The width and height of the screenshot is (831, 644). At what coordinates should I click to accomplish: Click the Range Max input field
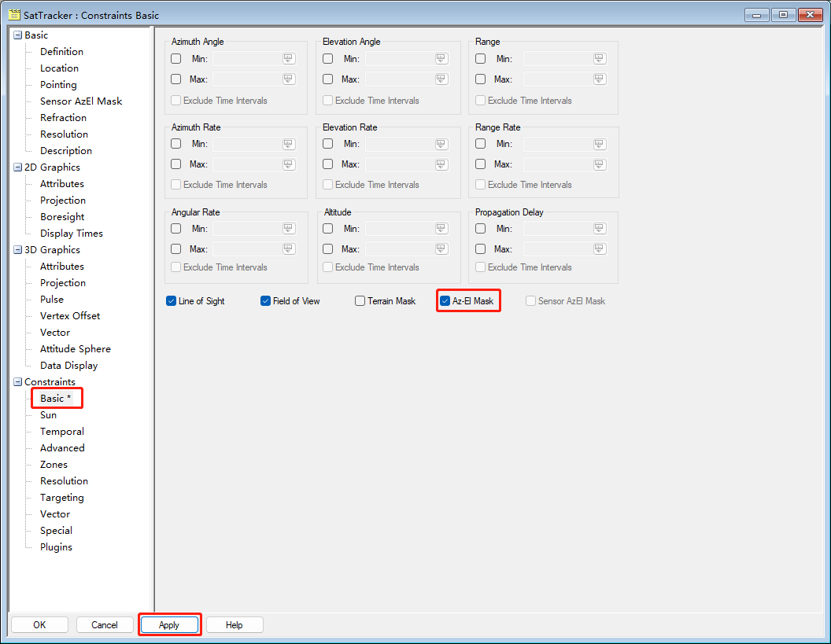tap(558, 79)
